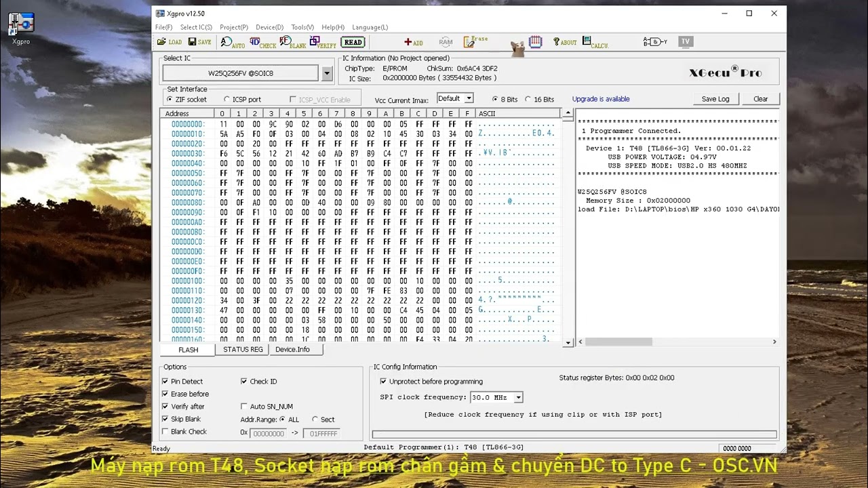Click the CHECK toolbar icon
Image resolution: width=868 pixels, height=488 pixels.
pyautogui.click(x=262, y=42)
